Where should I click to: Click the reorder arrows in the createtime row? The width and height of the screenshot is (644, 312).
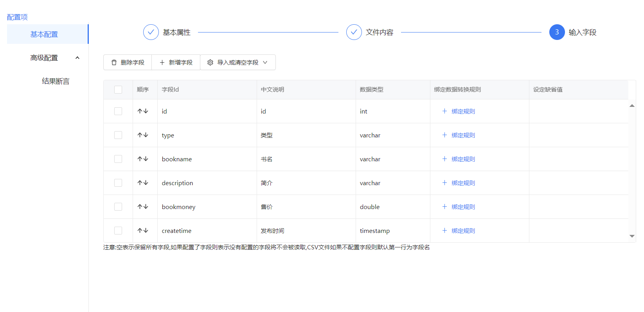[x=143, y=231]
